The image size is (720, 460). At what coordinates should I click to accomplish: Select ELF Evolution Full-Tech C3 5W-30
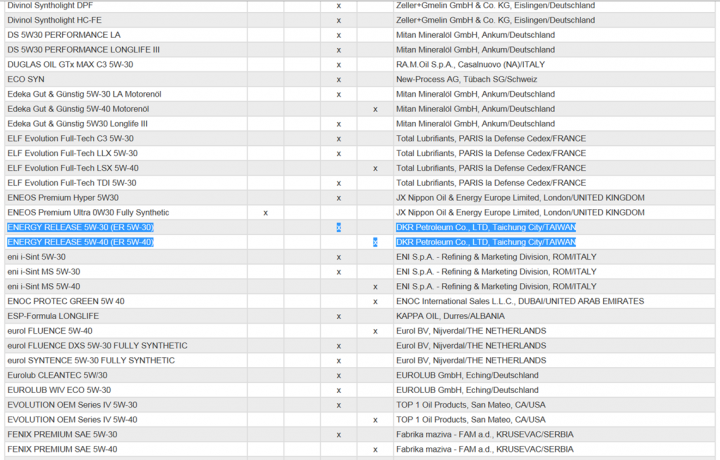coord(71,138)
